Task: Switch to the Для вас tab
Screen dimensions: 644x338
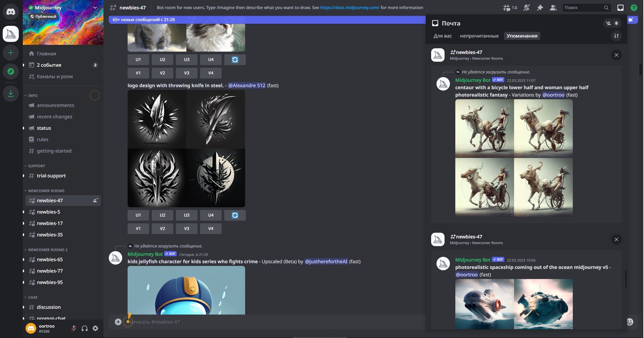Action: click(x=443, y=36)
